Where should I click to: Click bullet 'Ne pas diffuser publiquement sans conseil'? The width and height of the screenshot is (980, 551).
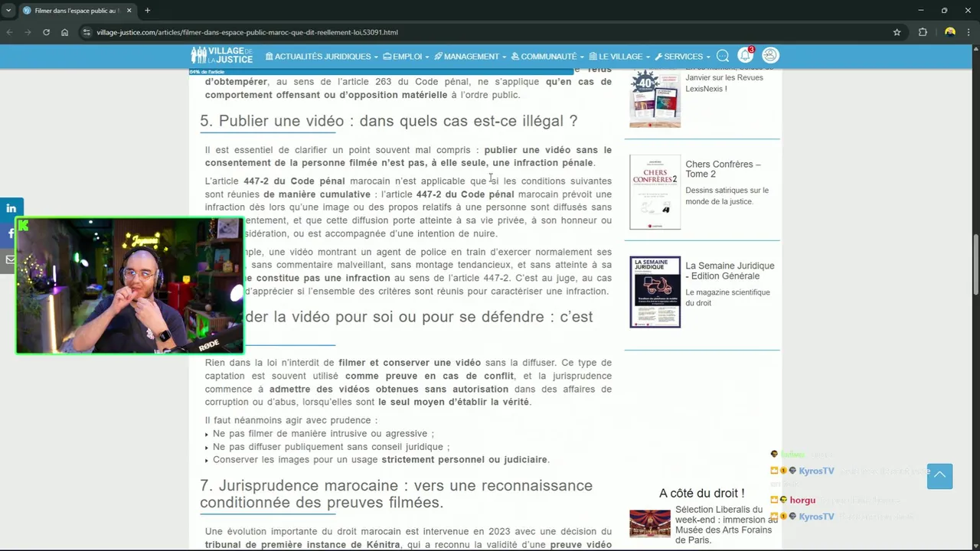[331, 447]
